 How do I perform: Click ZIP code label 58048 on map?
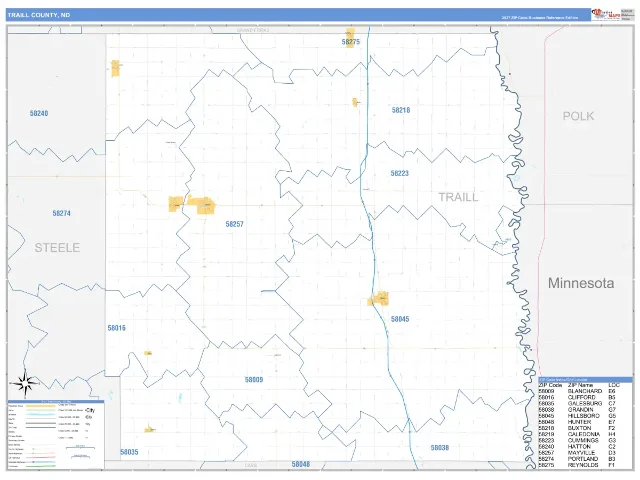pyautogui.click(x=301, y=464)
